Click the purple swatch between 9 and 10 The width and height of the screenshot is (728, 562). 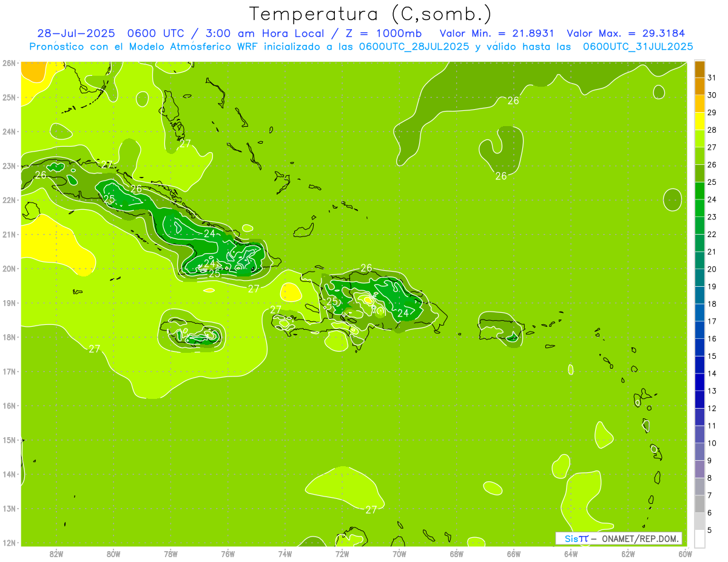[x=699, y=451]
